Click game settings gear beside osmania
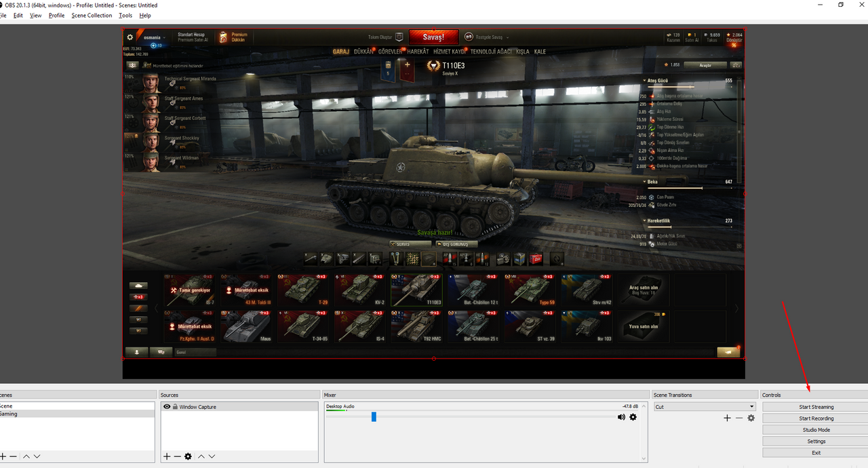The image size is (868, 468). click(130, 37)
